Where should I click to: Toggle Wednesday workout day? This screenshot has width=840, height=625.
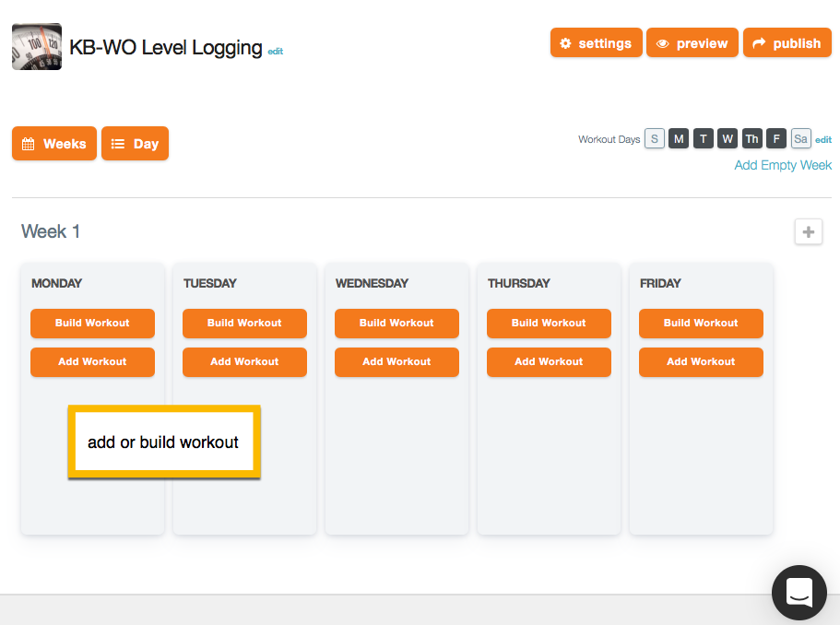point(728,139)
